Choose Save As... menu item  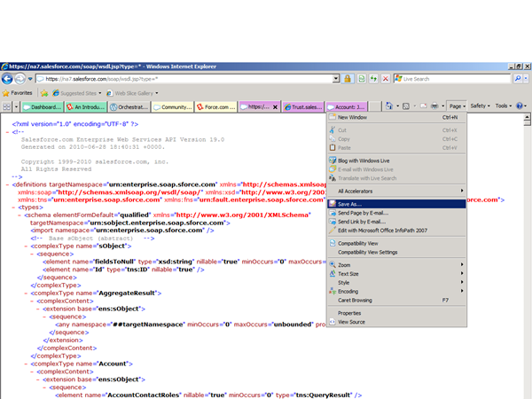(x=396, y=204)
